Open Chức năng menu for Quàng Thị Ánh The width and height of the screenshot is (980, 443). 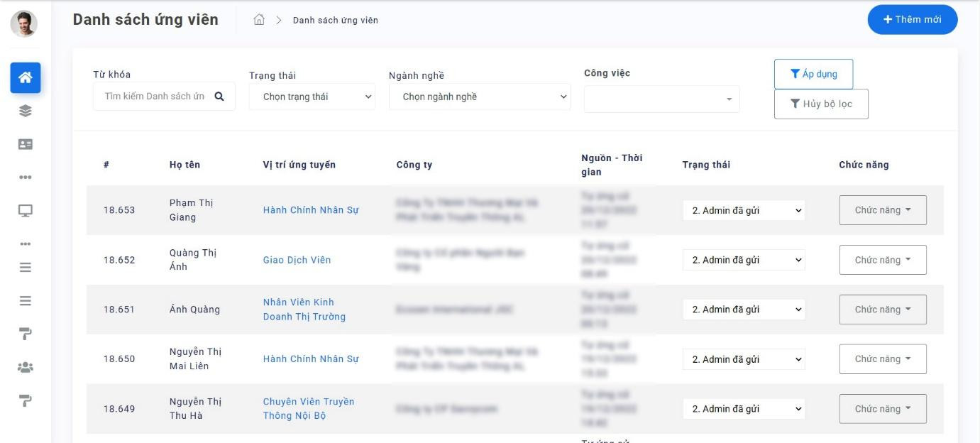point(882,260)
